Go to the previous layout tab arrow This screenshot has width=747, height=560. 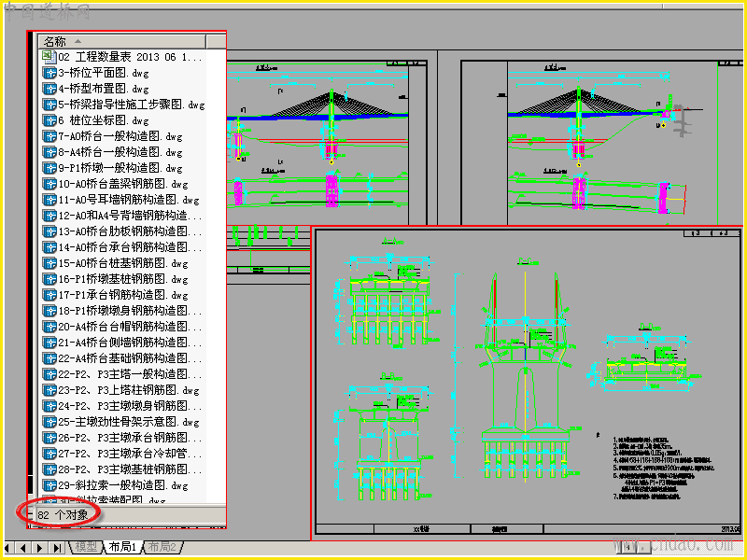(x=24, y=548)
